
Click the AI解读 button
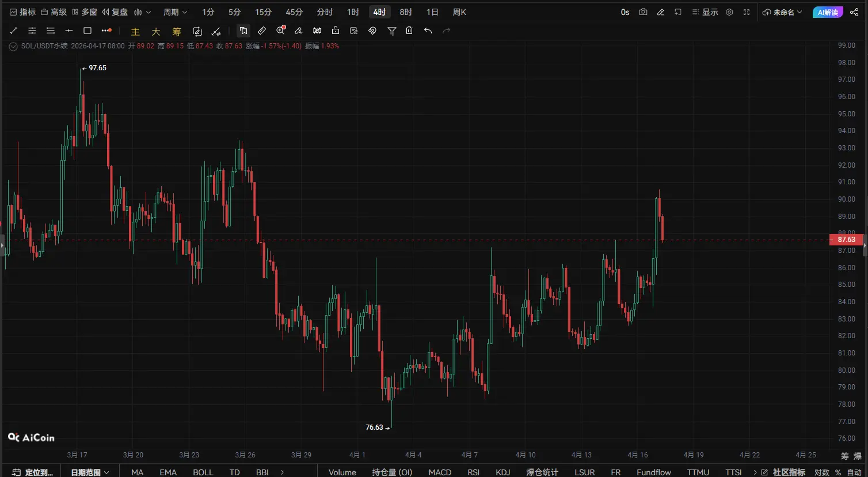[828, 12]
